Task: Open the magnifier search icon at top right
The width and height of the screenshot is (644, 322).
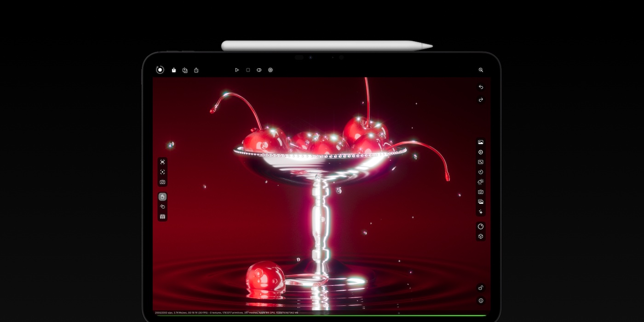Action: 481,70
